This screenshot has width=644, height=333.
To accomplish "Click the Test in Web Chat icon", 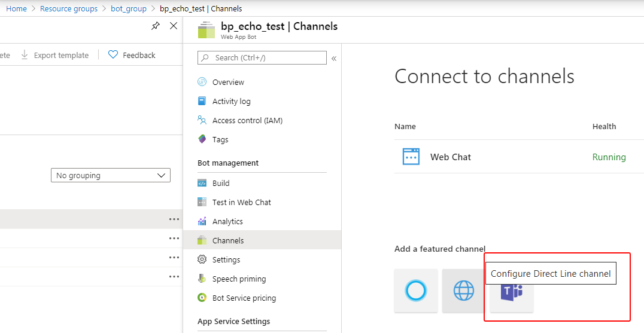I will point(202,201).
